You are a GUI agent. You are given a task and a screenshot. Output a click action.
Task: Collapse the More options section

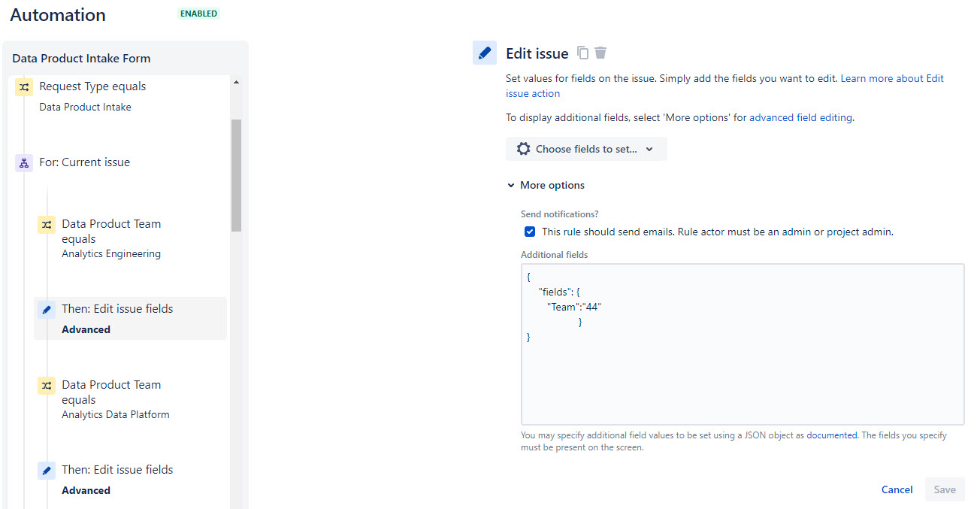pyautogui.click(x=546, y=185)
